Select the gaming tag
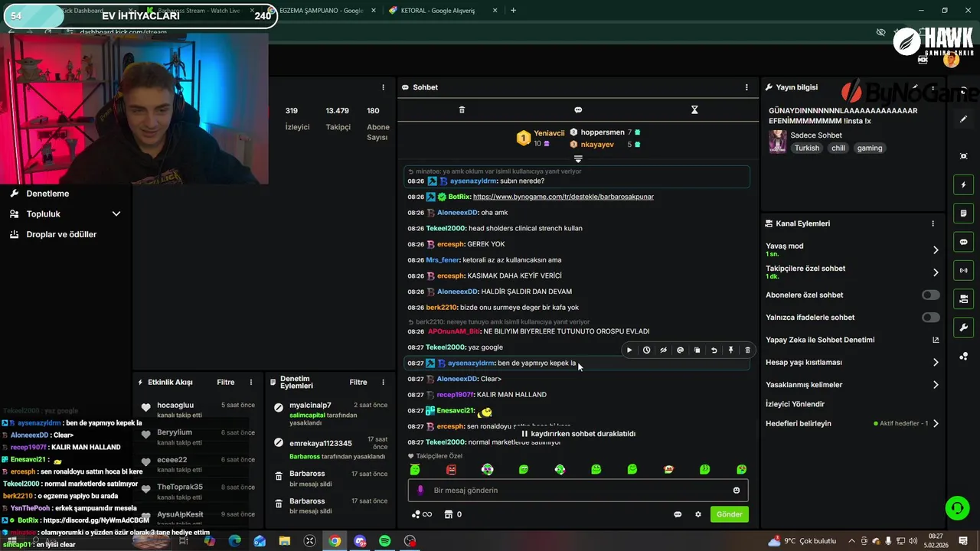The height and width of the screenshot is (551, 980). 870,148
